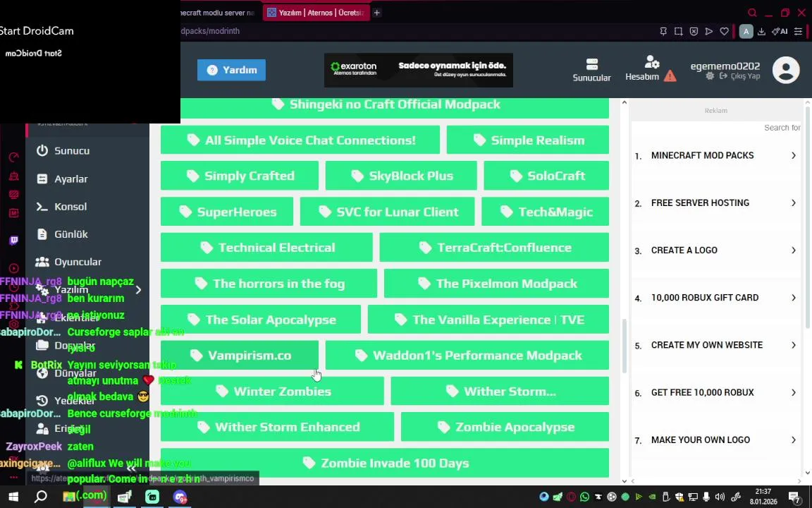Select the Winter Zombies modpack

coord(272,391)
